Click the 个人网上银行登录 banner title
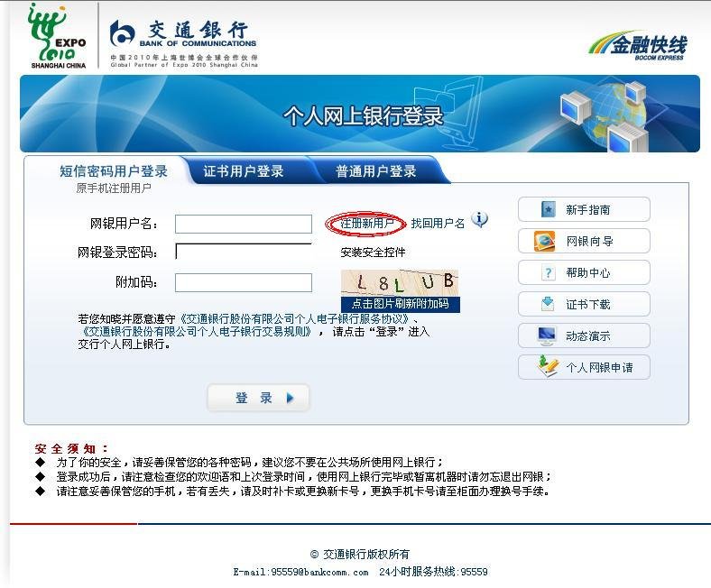 coord(363,116)
